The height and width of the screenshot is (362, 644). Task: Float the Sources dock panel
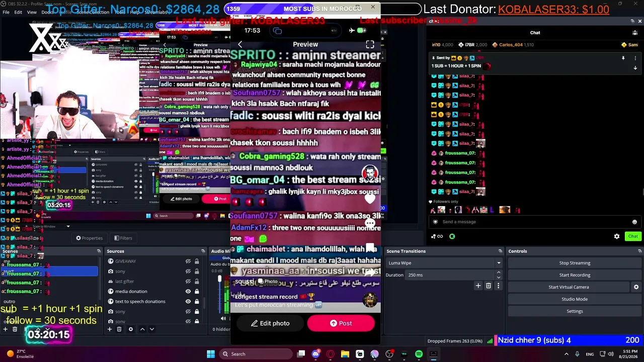(203, 251)
